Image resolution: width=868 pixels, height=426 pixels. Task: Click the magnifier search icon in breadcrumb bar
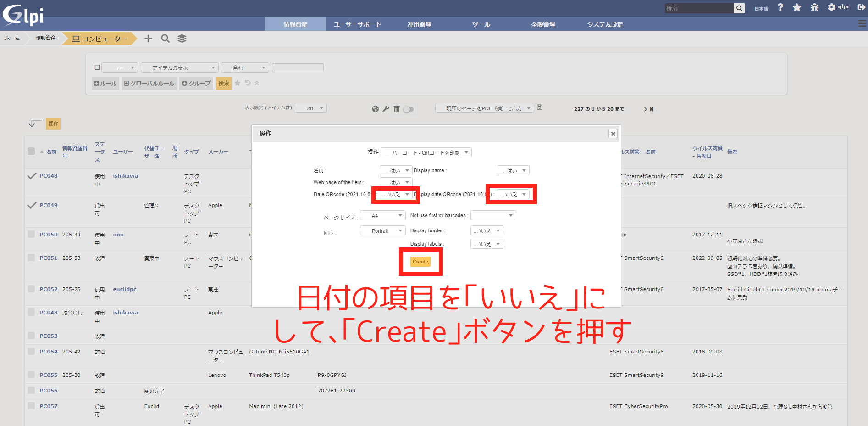165,39
